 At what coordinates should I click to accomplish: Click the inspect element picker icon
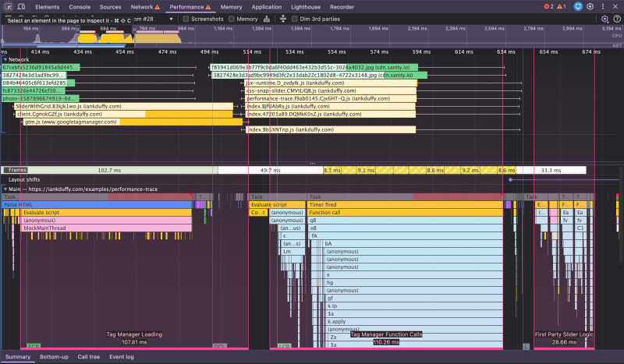pyautogui.click(x=8, y=6)
